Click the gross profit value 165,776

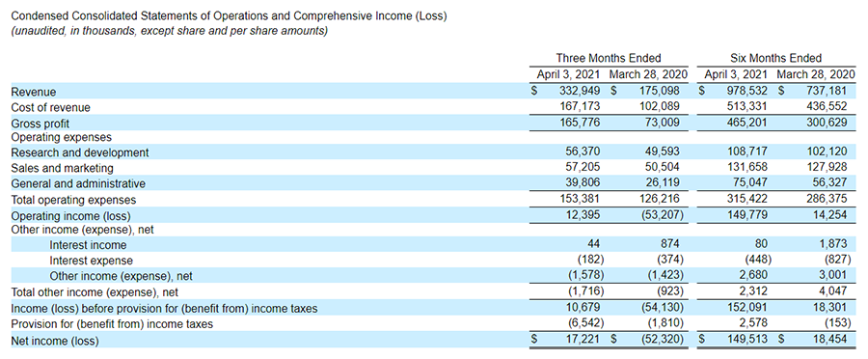[x=579, y=122]
